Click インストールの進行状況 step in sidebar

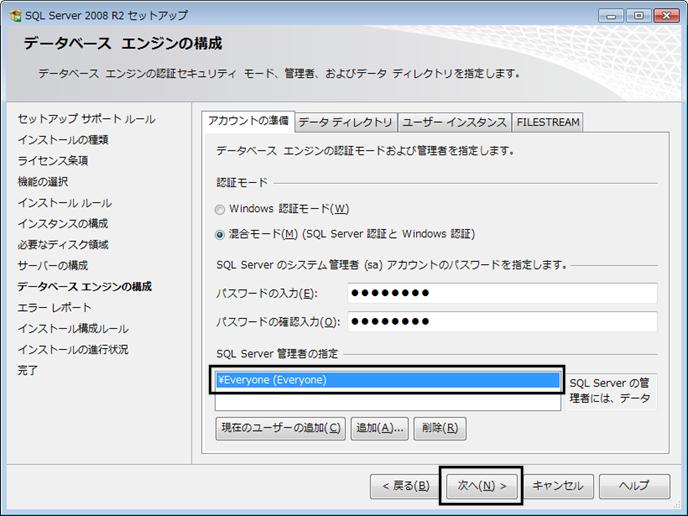coord(73,350)
